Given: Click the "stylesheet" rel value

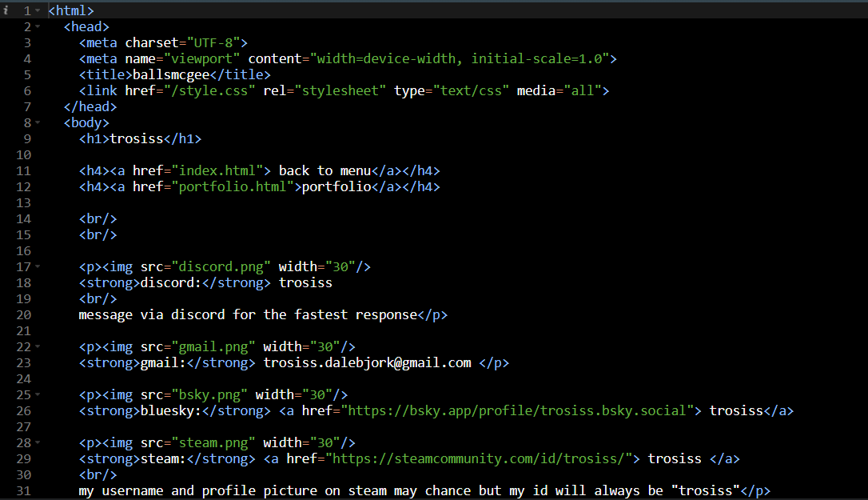Looking at the screenshot, I should tap(340, 91).
